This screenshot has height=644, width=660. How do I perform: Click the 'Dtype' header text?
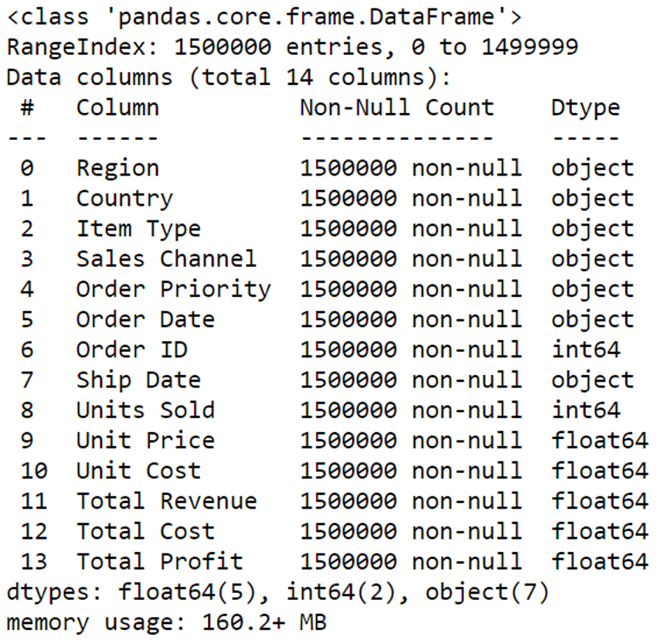[586, 109]
